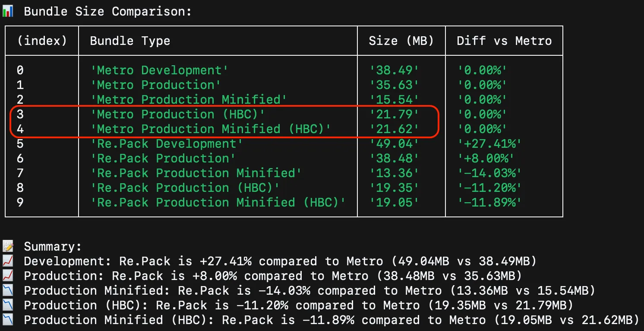Click the 'Summary:' heading text
This screenshot has width=644, height=331.
(53, 247)
